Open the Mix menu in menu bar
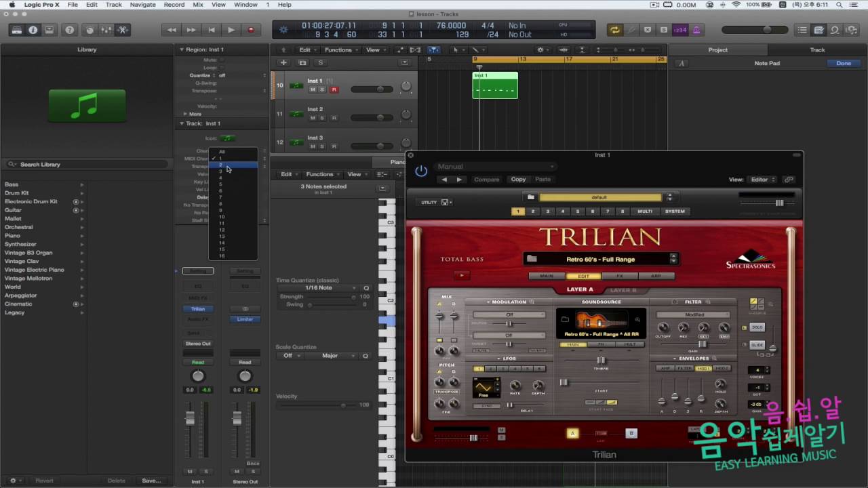The image size is (868, 488). coord(198,5)
